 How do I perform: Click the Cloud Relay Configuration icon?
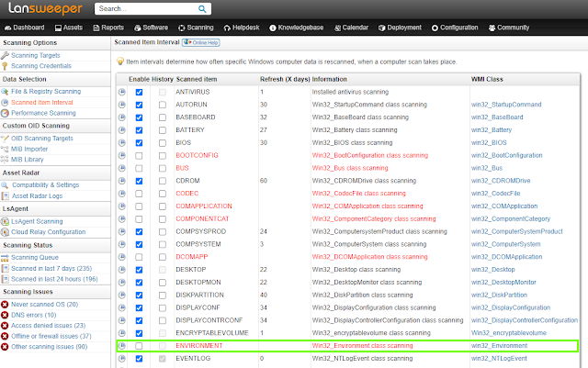(x=5, y=232)
